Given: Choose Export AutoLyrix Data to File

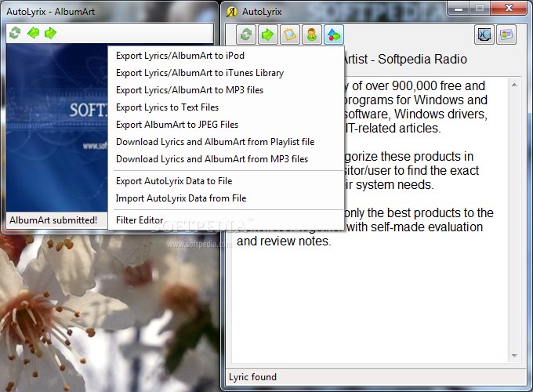Looking at the screenshot, I should (226, 181).
